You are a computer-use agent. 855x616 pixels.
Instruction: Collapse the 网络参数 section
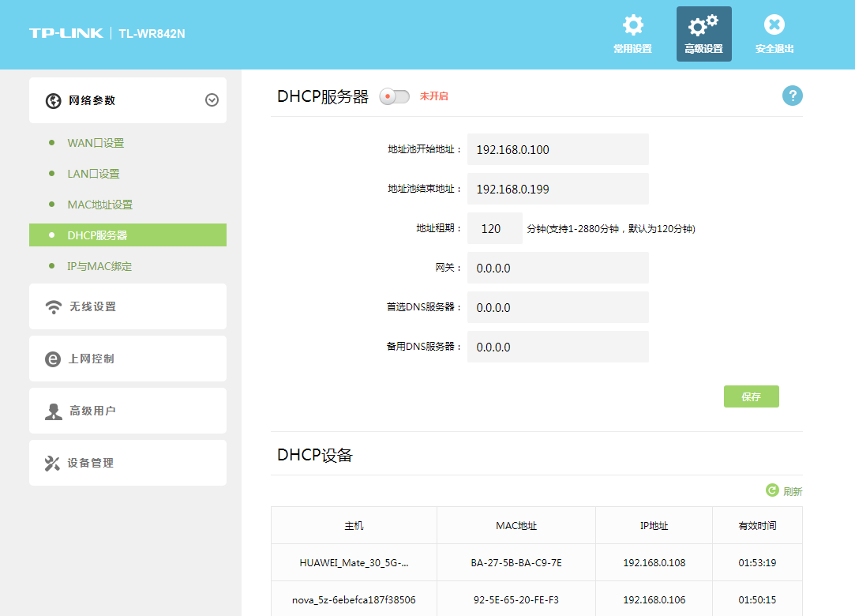pos(211,100)
